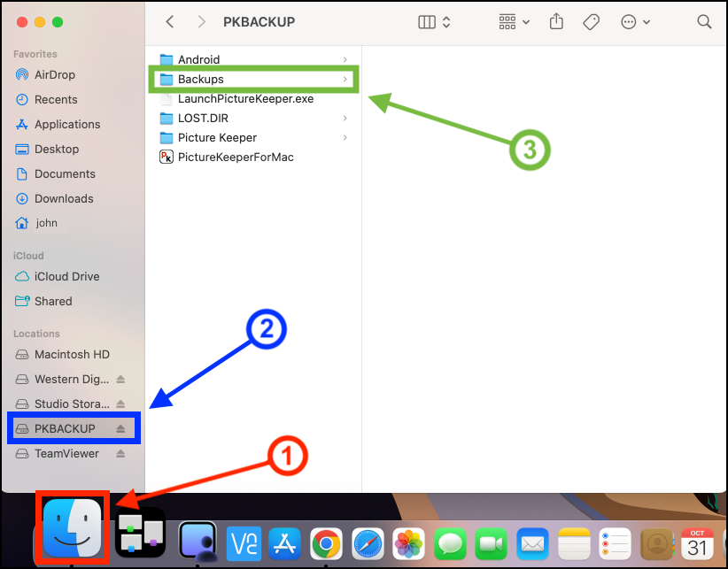
Task: Open Messages from the Dock
Action: pos(450,543)
